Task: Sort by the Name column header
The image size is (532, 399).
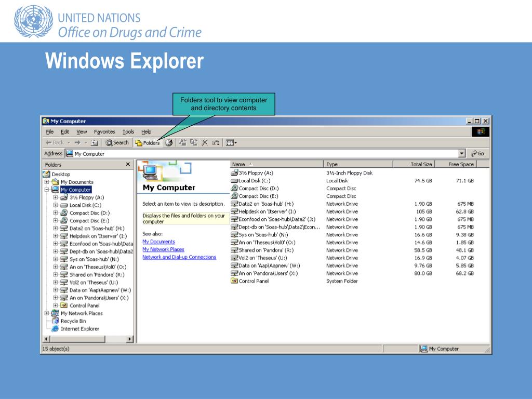Action: [277, 164]
